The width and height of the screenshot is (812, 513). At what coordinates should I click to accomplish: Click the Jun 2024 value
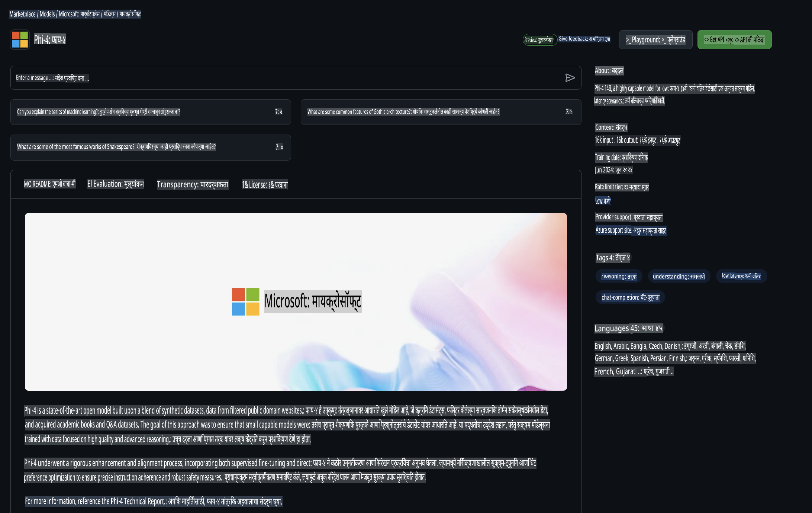(x=613, y=170)
